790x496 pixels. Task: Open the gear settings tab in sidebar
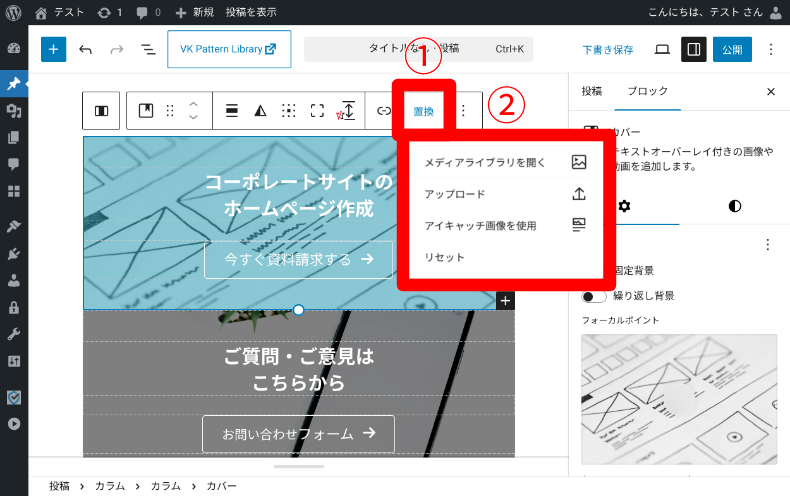tap(624, 206)
